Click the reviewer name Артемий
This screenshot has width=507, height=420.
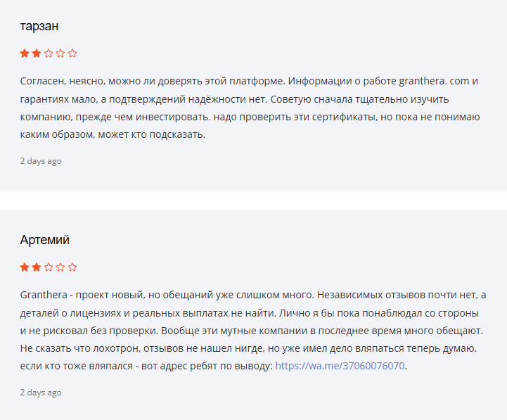(45, 240)
